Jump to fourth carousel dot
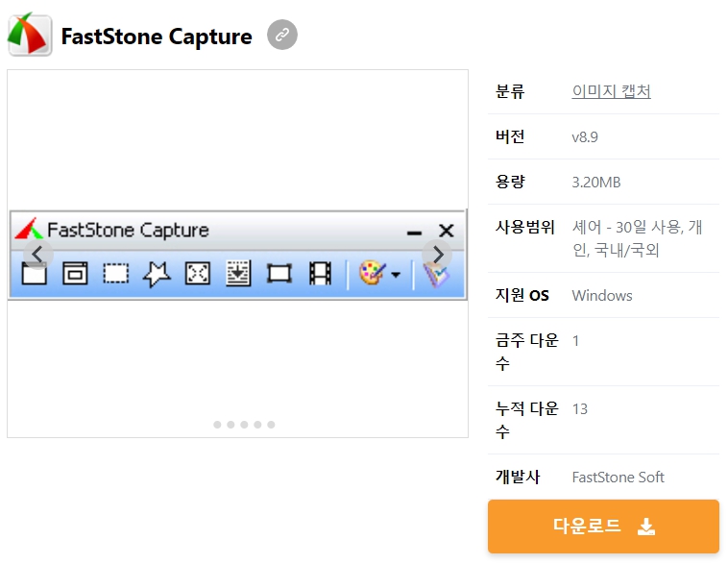The height and width of the screenshot is (564, 728). [x=257, y=425]
